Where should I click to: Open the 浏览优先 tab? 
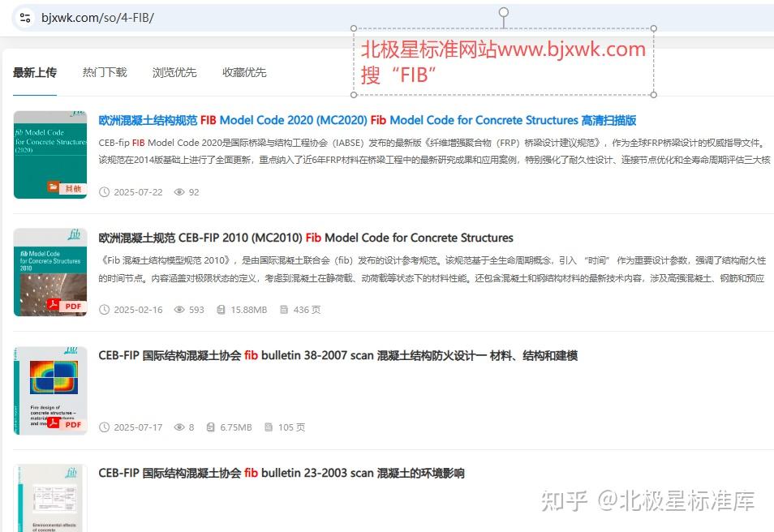click(x=174, y=72)
